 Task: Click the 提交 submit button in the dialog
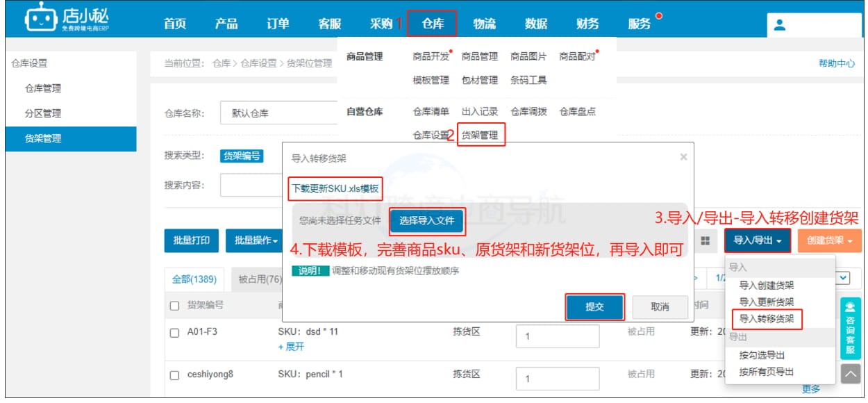pos(595,308)
